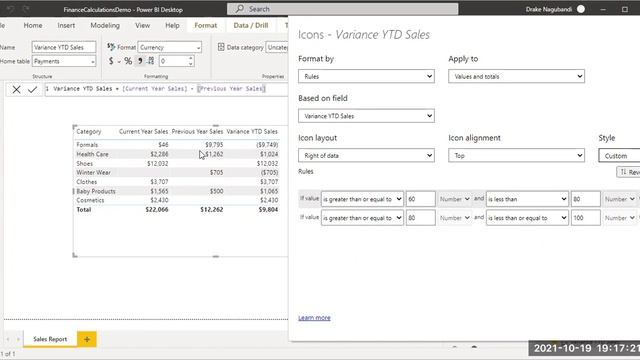This screenshot has height=360, width=640.
Task: Minimize the Power BI window
Action: click(x=603, y=9)
